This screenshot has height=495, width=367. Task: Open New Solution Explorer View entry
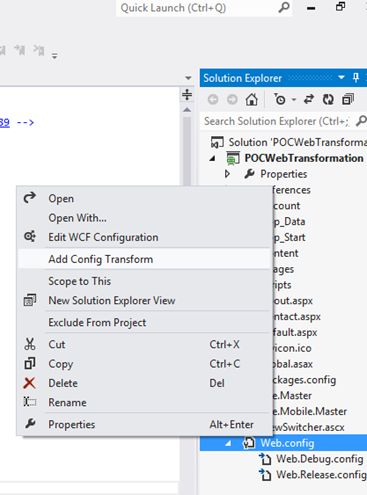pos(112,300)
